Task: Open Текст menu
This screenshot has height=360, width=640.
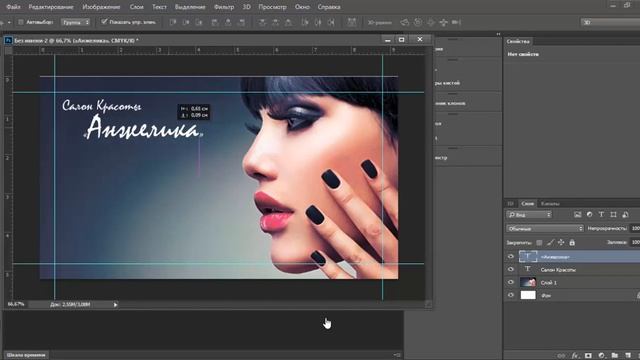Action: (x=159, y=7)
